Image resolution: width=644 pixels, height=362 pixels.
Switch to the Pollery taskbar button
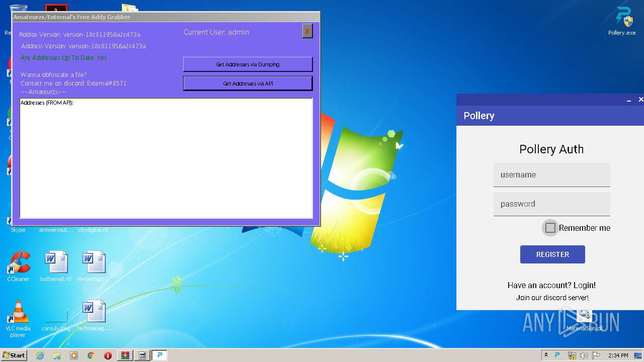[159, 355]
